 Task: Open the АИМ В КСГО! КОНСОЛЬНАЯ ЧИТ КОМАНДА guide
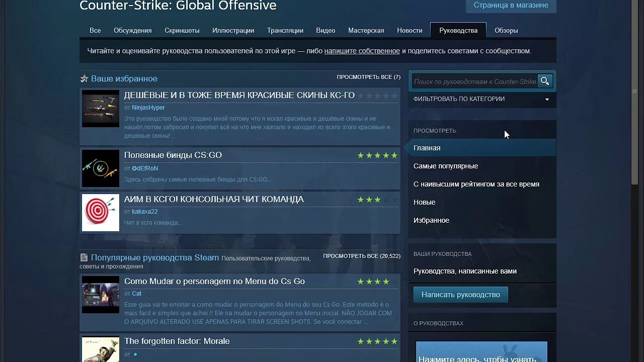214,199
